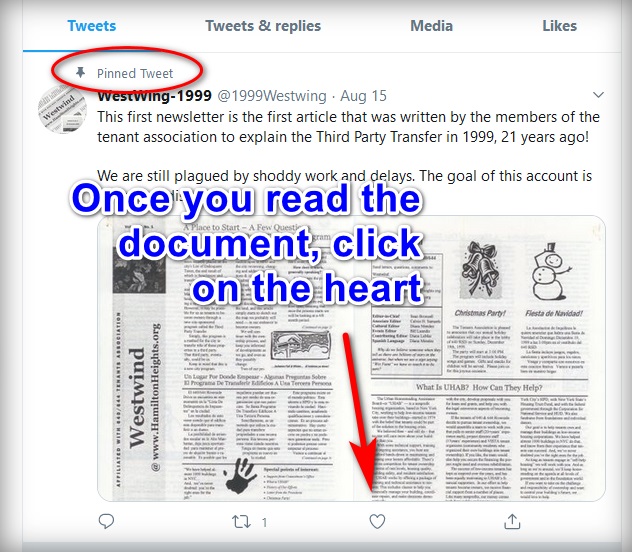
Task: Open the Aug 15 tweet timestamp
Action: [363, 96]
